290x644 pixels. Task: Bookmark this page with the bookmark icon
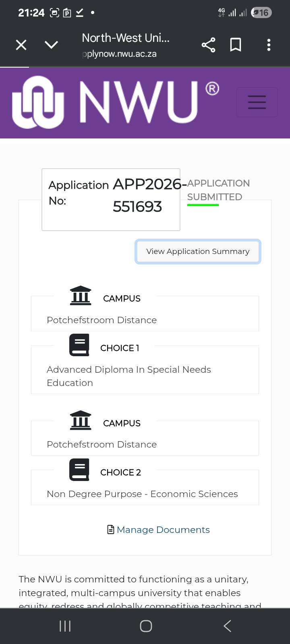[x=236, y=45]
